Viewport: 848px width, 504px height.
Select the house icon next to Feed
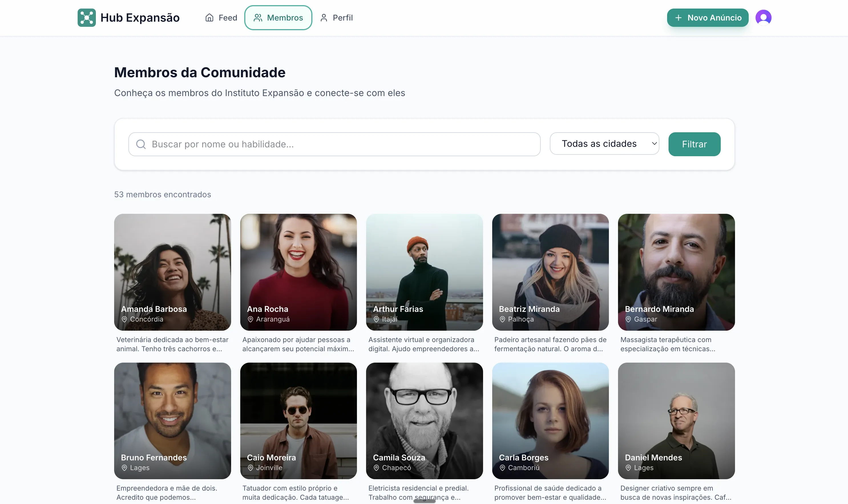209,17
